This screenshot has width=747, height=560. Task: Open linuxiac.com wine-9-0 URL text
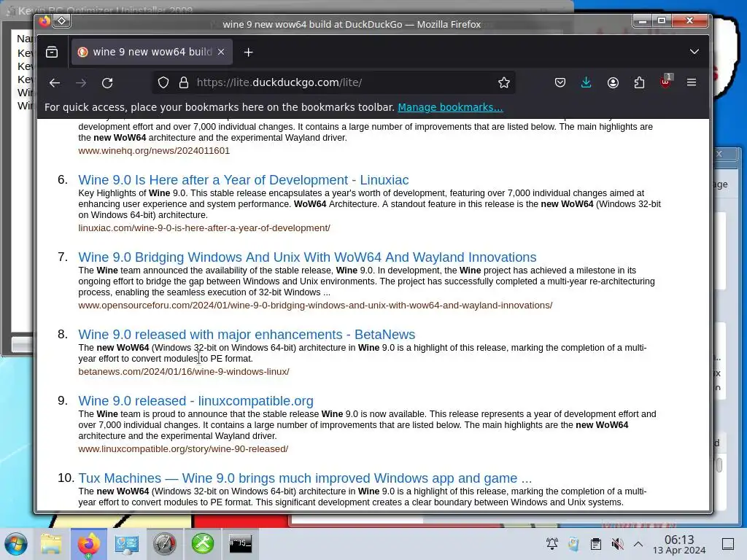click(204, 228)
